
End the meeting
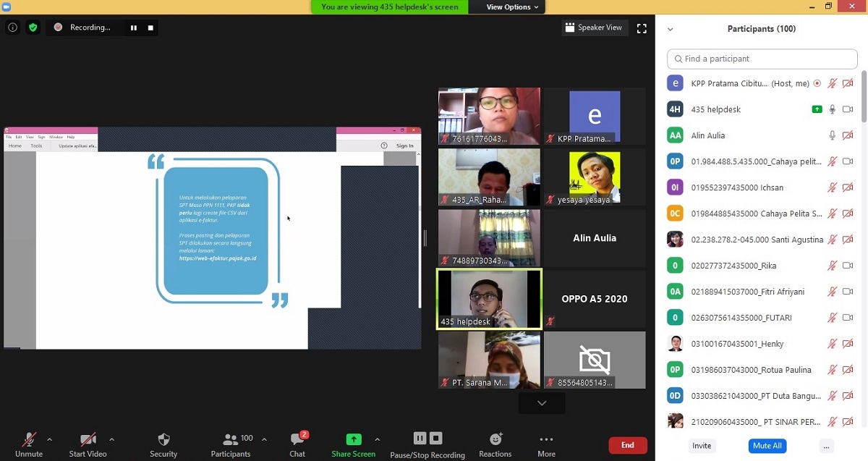coord(627,445)
